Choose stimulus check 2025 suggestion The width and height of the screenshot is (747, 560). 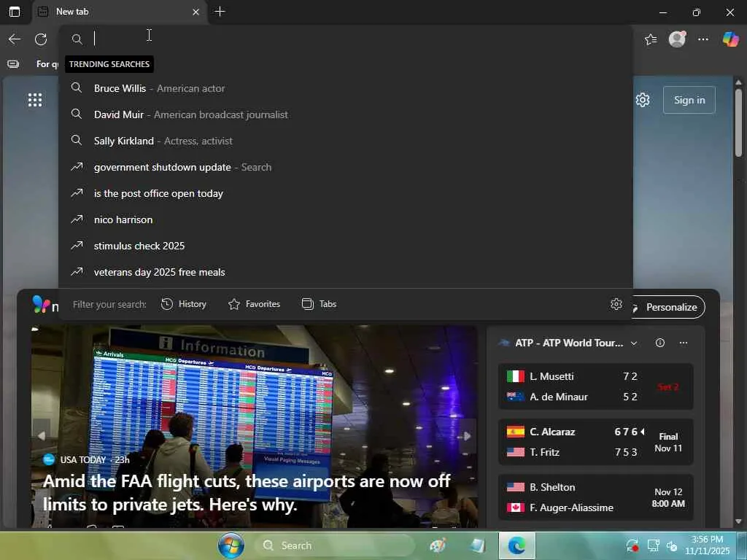[346, 245]
